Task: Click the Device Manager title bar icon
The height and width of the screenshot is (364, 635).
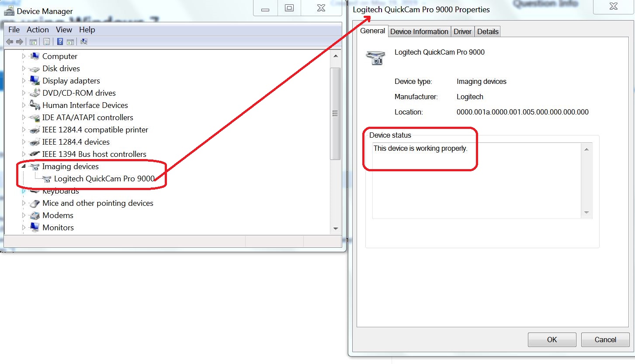Action: [x=9, y=10]
